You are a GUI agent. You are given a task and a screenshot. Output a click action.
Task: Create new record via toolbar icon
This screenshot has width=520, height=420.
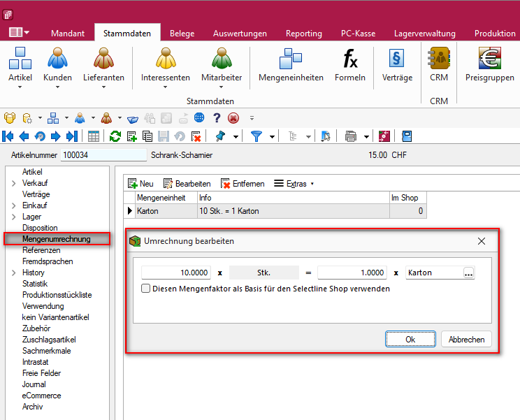[x=131, y=136]
